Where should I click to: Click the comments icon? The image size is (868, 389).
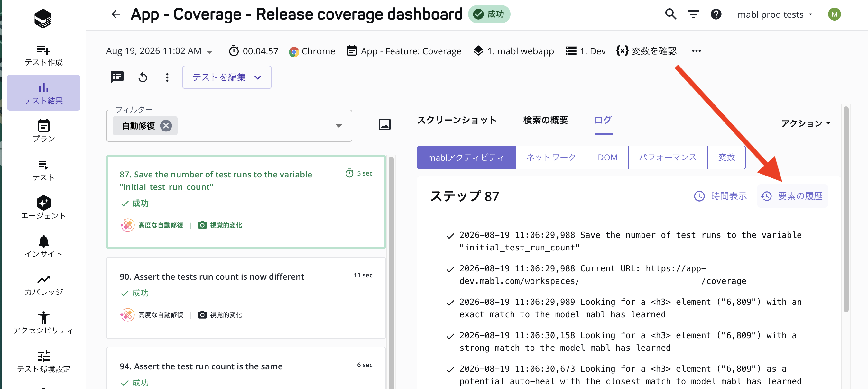[x=117, y=77]
